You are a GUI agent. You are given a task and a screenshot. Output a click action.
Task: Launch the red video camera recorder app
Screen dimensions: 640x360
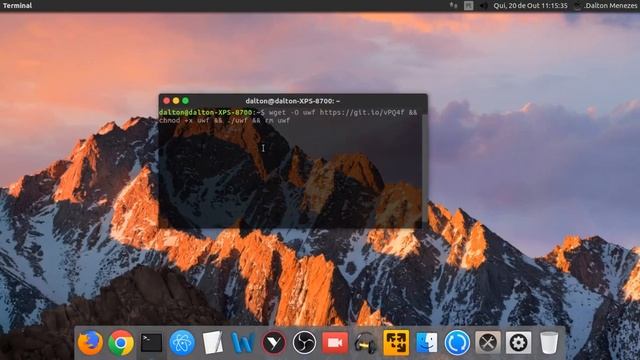(x=335, y=342)
